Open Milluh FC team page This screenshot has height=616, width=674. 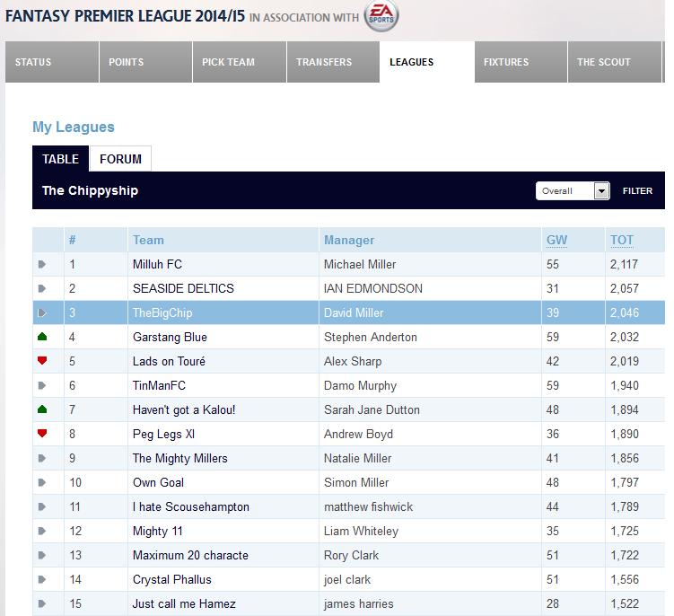click(157, 264)
